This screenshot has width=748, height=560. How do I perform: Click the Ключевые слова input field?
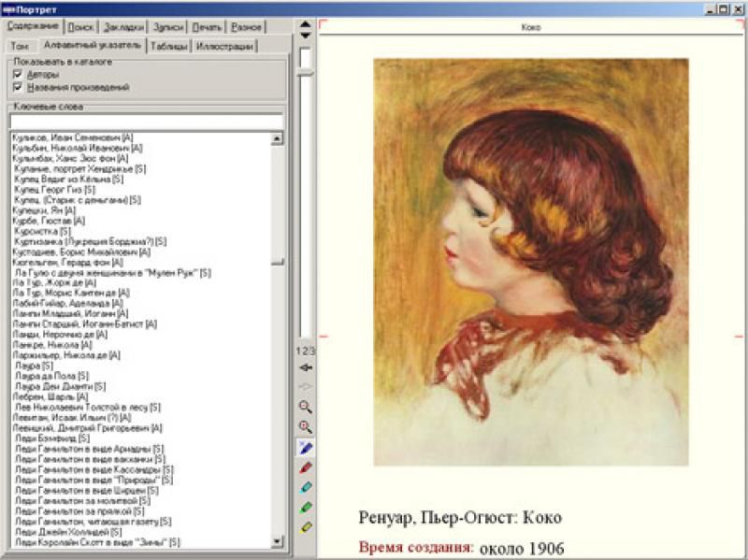click(145, 120)
